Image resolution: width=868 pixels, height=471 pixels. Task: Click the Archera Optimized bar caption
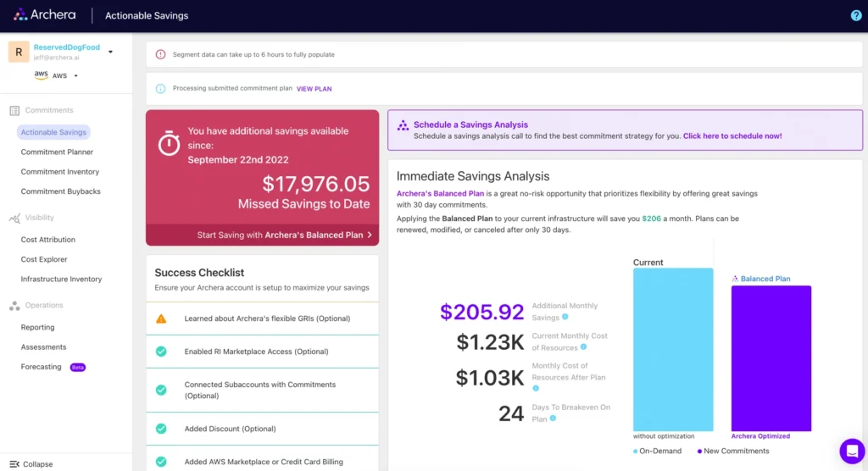pyautogui.click(x=760, y=436)
